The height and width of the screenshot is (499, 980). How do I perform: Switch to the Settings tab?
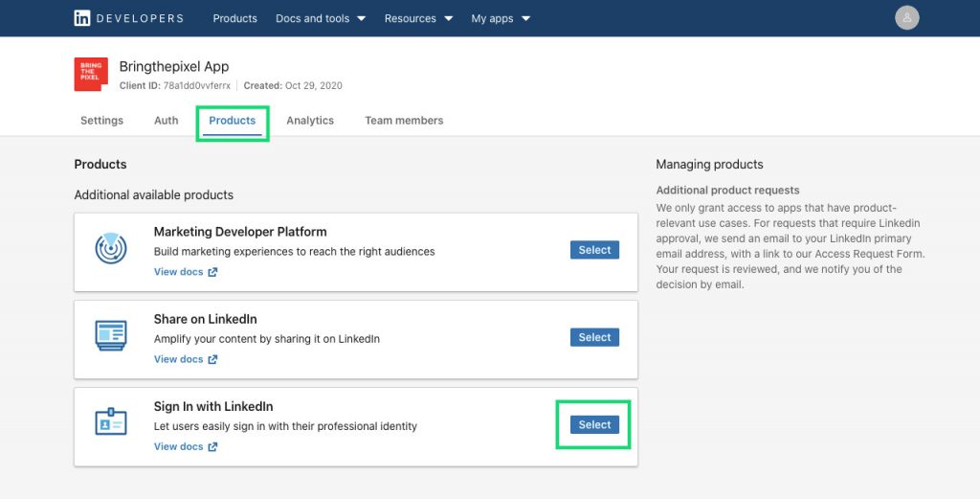tap(101, 121)
